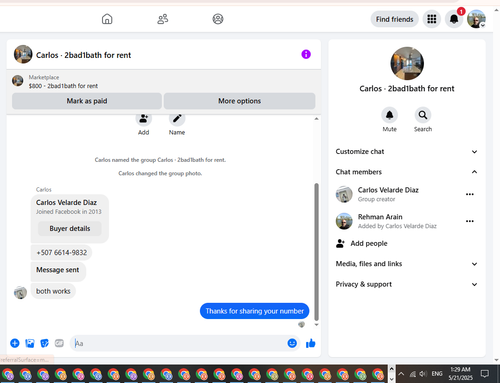The height and width of the screenshot is (383, 500).
Task: Click the Mark as paid button
Action: click(x=87, y=101)
